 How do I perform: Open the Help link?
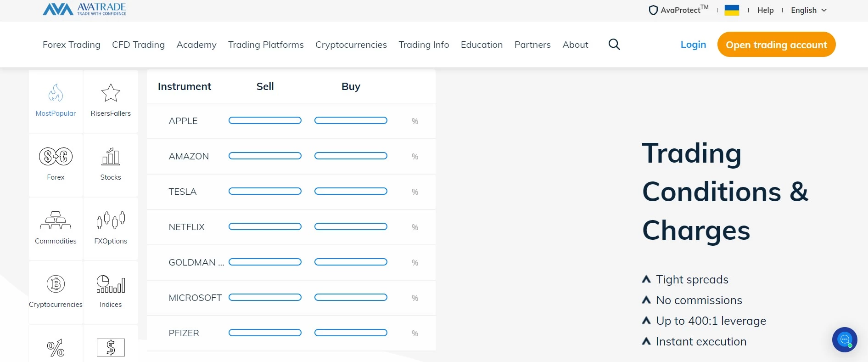coord(765,10)
